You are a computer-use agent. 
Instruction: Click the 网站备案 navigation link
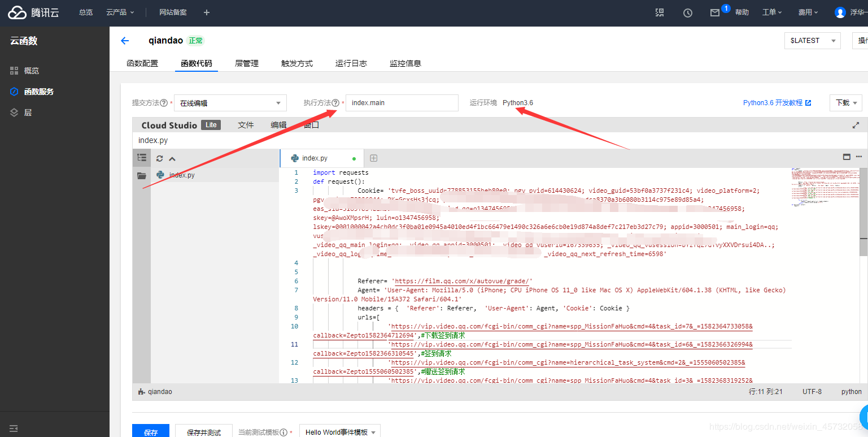173,12
